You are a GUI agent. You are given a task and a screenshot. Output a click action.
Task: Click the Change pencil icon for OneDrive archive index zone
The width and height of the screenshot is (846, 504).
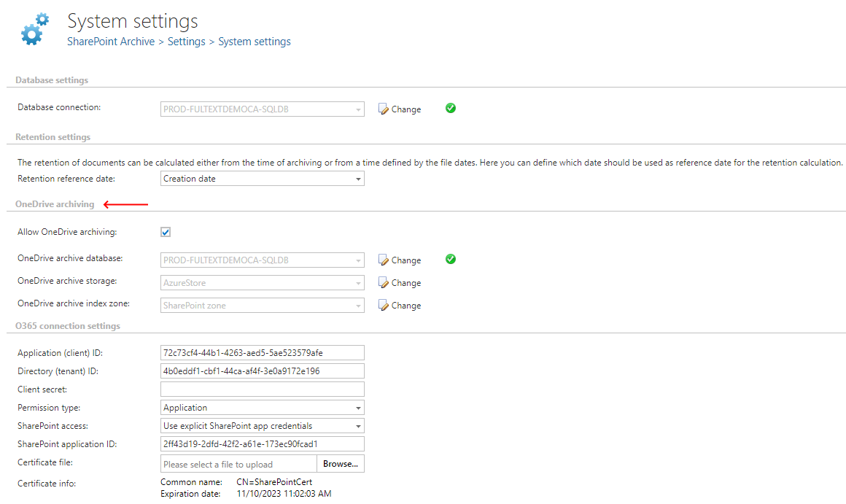click(x=382, y=305)
